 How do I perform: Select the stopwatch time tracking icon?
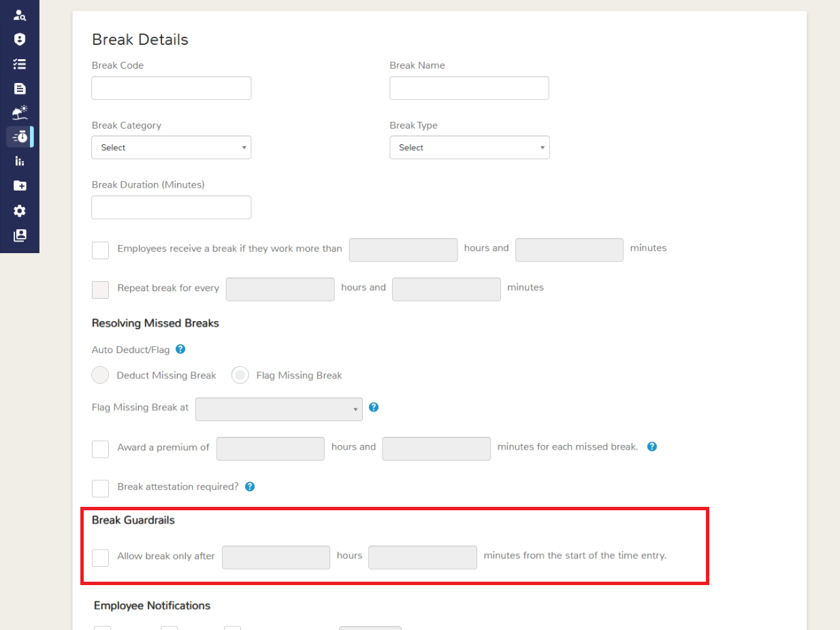point(20,137)
